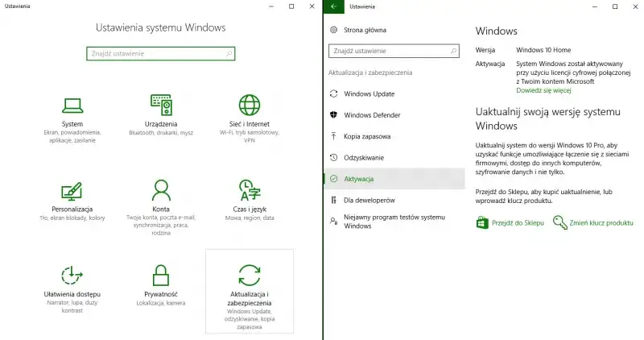
Task: Click the Kopia zapasowa upload arrow icon
Action: [x=333, y=136]
